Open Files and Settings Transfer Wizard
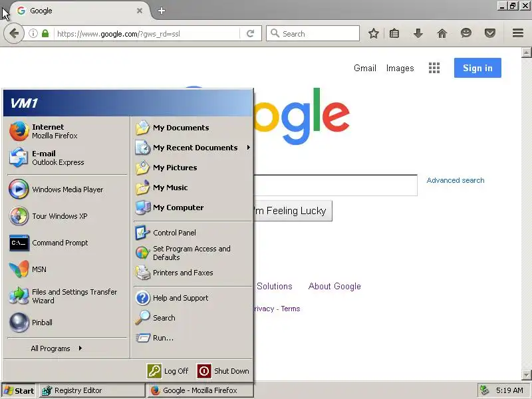 66,296
